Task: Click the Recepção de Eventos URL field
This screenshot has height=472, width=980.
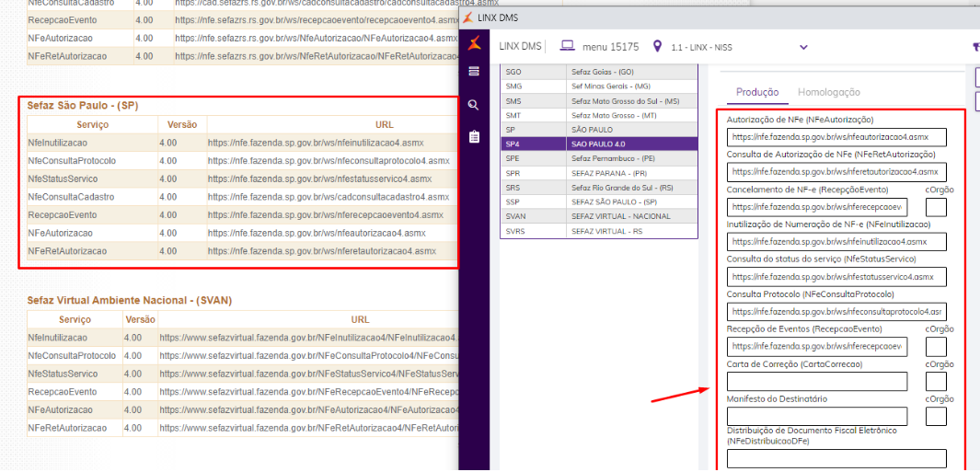Action: pyautogui.click(x=817, y=347)
